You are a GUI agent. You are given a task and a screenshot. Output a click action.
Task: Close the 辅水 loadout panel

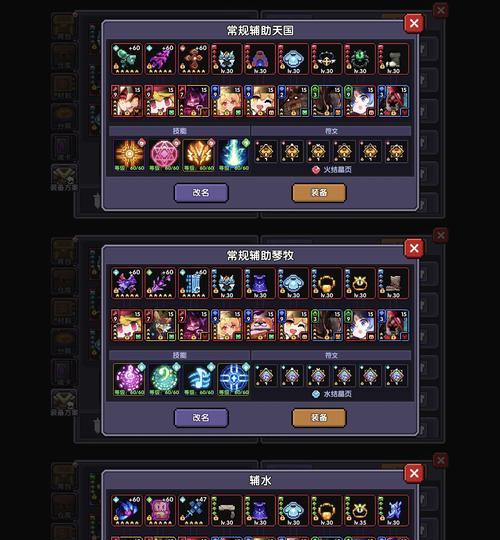coord(414,473)
